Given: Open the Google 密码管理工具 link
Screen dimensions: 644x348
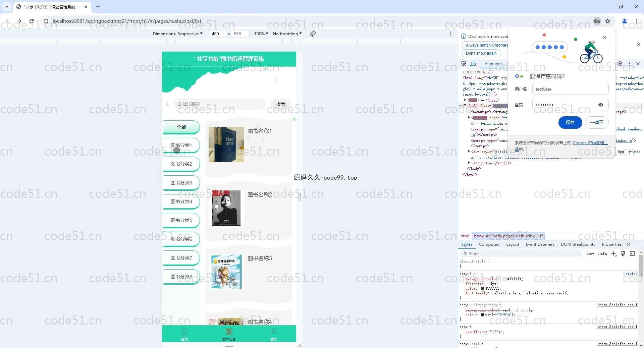Looking at the screenshot, I should (590, 143).
